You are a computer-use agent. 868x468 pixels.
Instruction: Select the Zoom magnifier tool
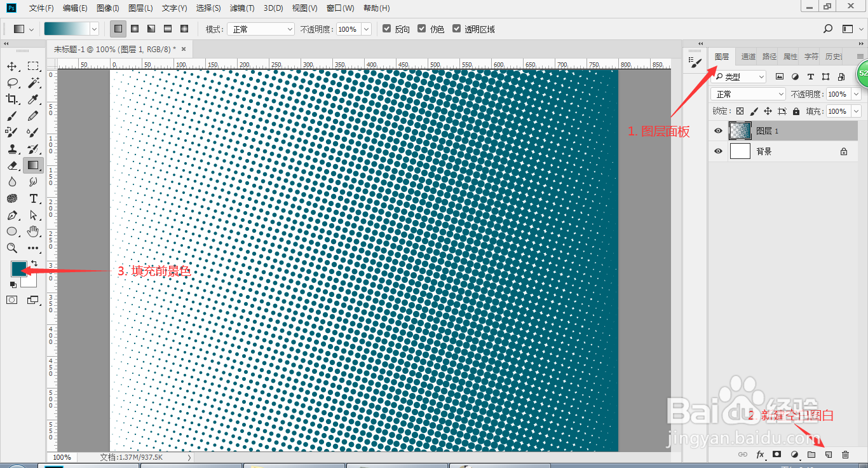click(12, 248)
